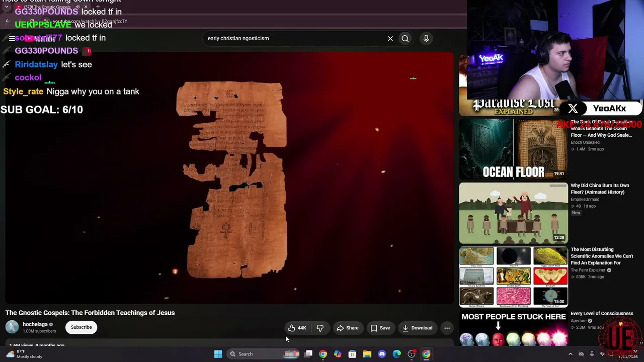This screenshot has width=644, height=362.
Task: Share the Gnostic Gospels video
Action: [348, 328]
